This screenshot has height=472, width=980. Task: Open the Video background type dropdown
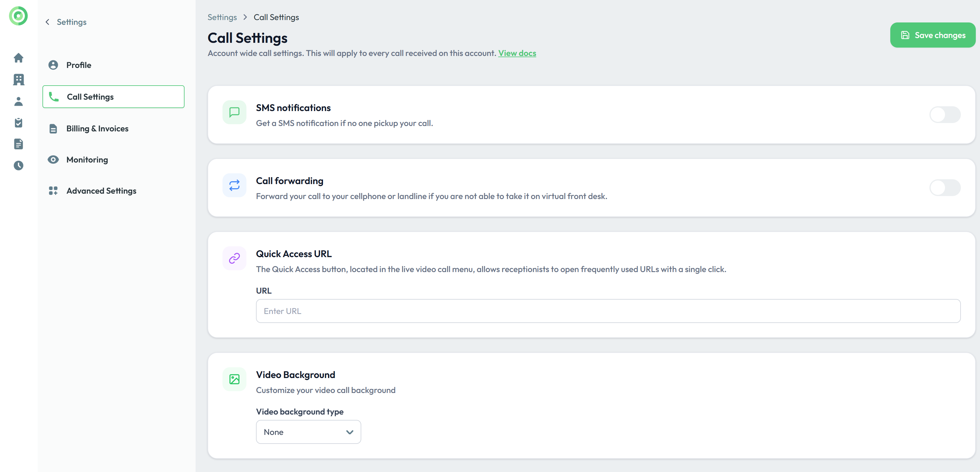(308, 432)
